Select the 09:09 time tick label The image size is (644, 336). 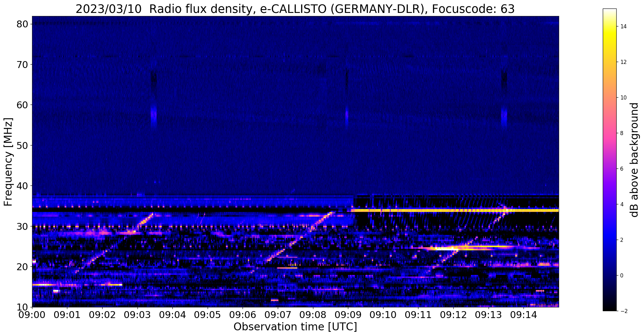click(348, 314)
